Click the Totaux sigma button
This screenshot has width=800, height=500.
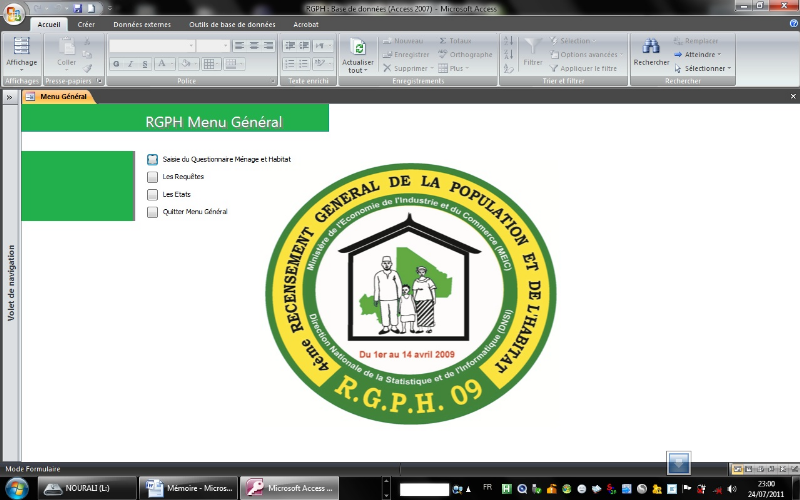(455, 41)
